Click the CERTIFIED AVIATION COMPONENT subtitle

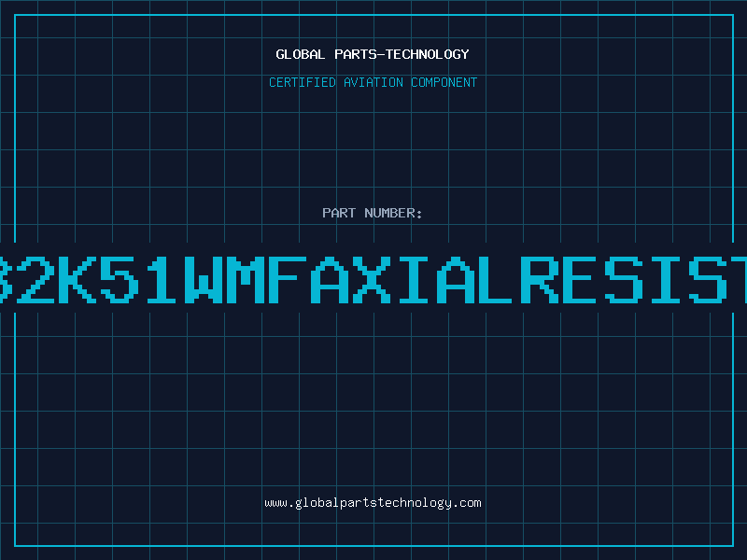(373, 82)
